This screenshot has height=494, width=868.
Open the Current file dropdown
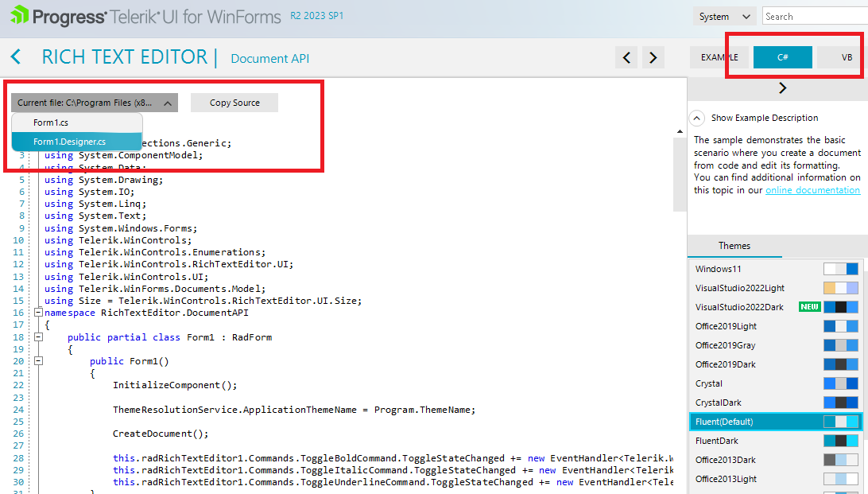tap(95, 103)
